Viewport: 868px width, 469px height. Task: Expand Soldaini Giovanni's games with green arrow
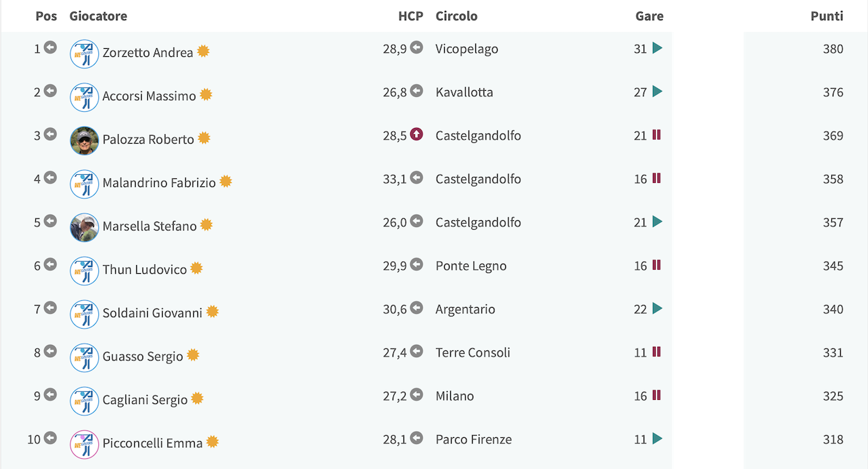pos(657,308)
